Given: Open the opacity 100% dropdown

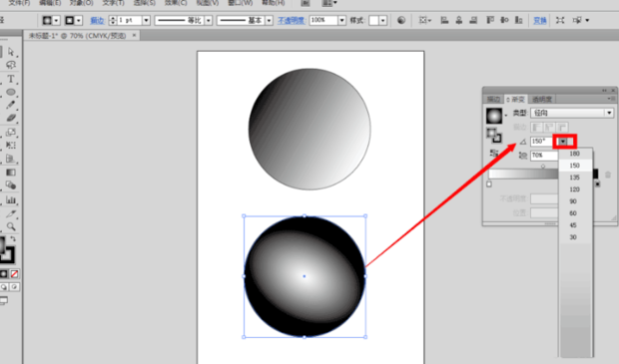Looking at the screenshot, I should coord(341,21).
